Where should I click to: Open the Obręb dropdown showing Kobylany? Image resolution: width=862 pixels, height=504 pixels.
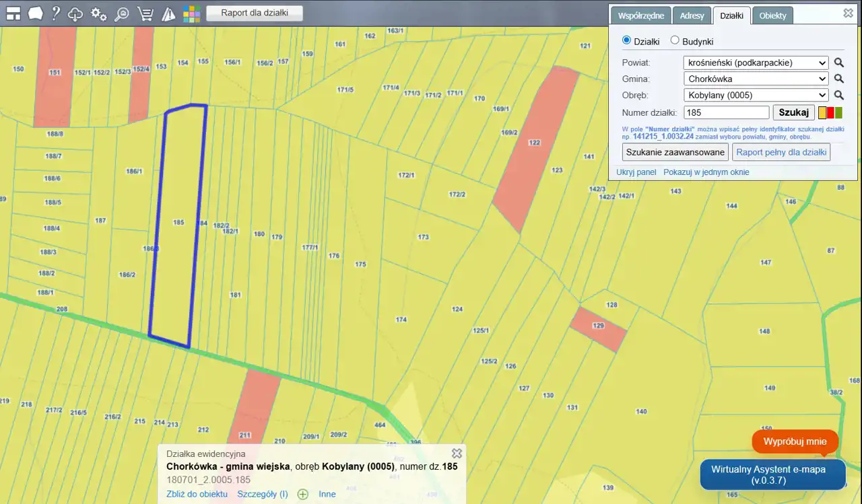tap(756, 95)
